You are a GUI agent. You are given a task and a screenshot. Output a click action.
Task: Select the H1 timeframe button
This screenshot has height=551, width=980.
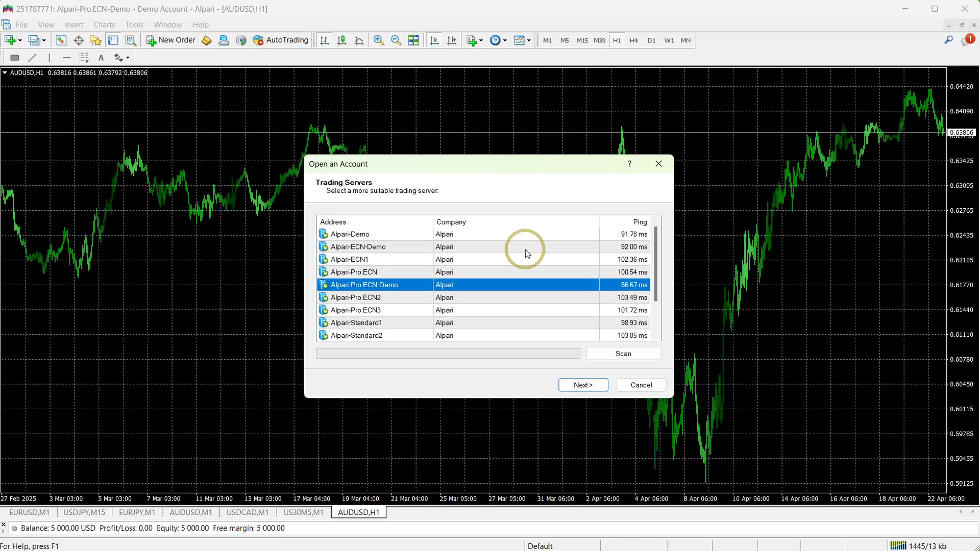[x=617, y=40]
